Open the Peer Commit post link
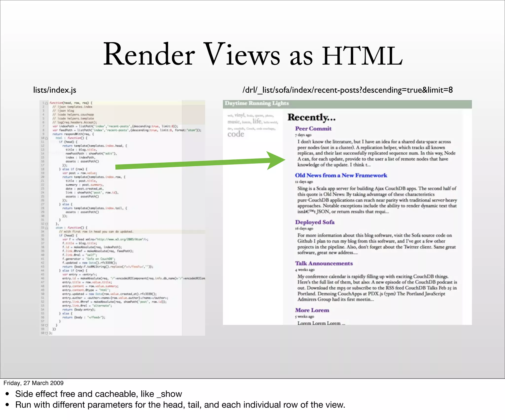Screen dimensions: 505x420 313,128
